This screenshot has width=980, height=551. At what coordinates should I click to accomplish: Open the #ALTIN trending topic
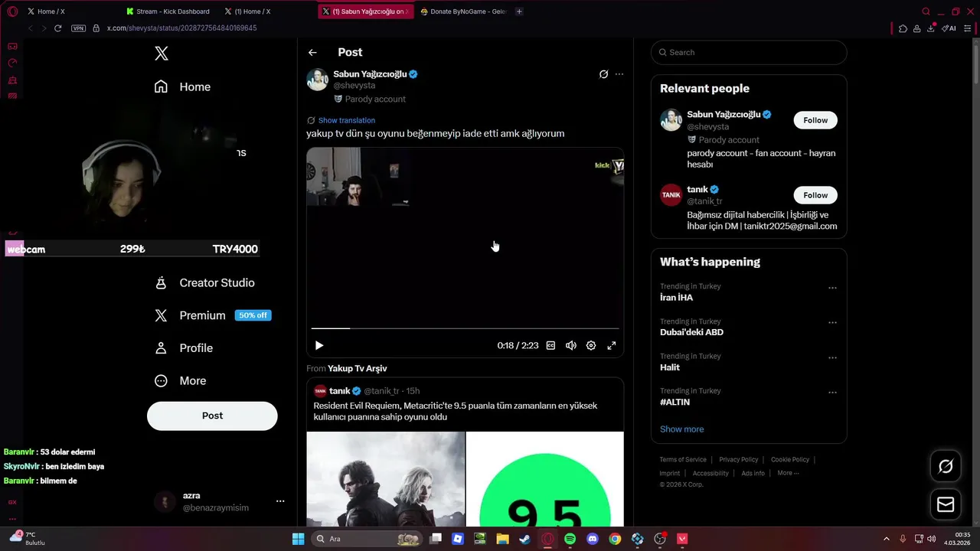pos(675,402)
